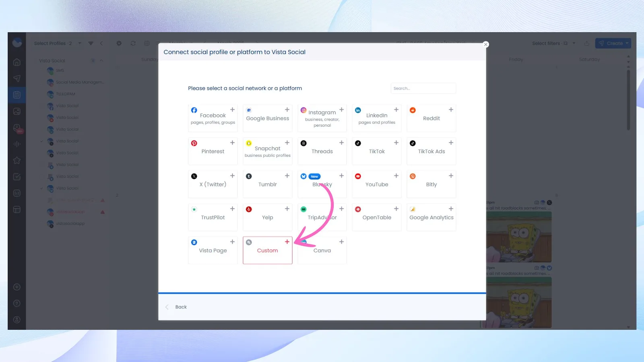
Task: Open calendar view in left sidebar
Action: coord(17,95)
